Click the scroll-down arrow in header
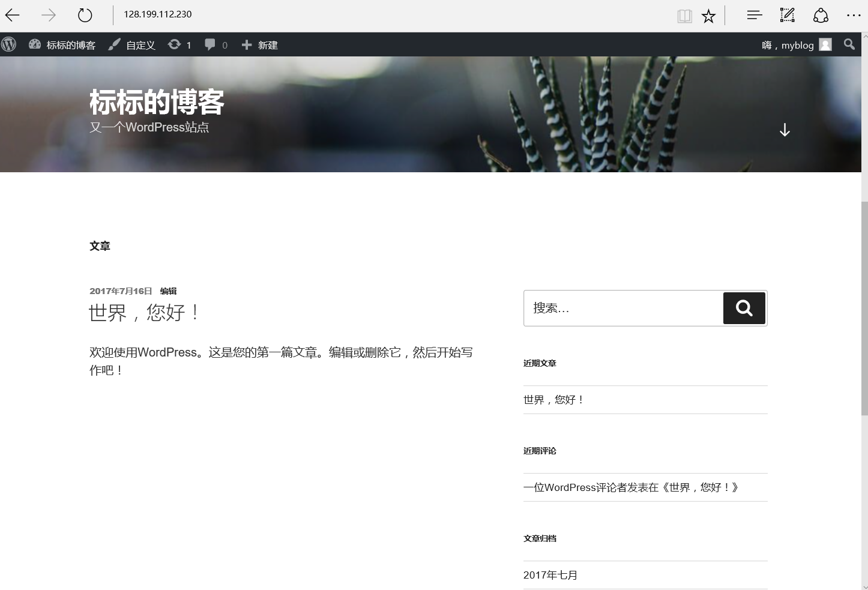Screen dimensions: 868x590 tap(785, 130)
